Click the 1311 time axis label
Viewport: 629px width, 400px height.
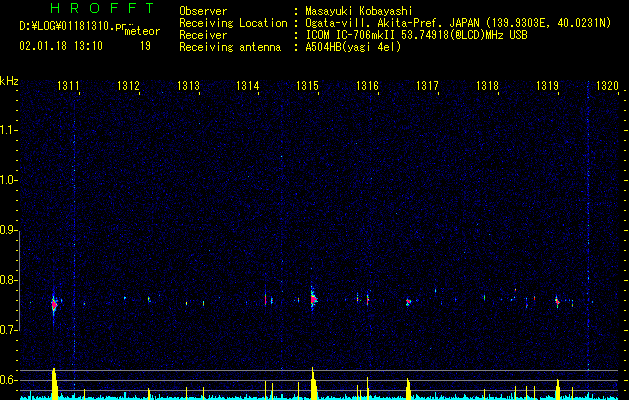pos(68,85)
